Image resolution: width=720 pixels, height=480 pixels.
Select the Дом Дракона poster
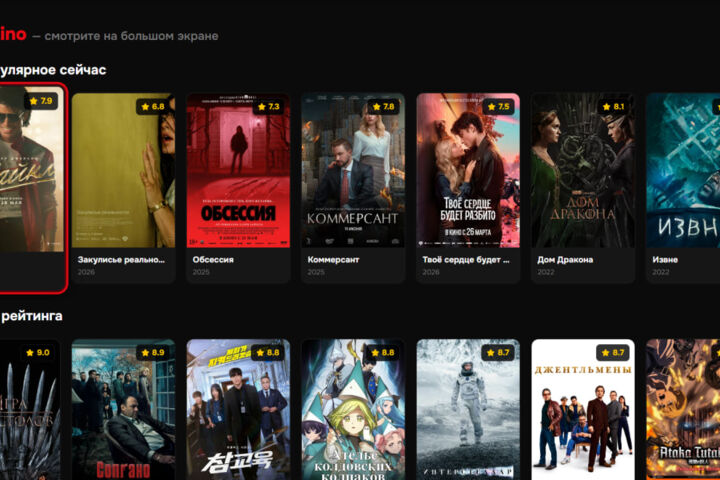583,170
